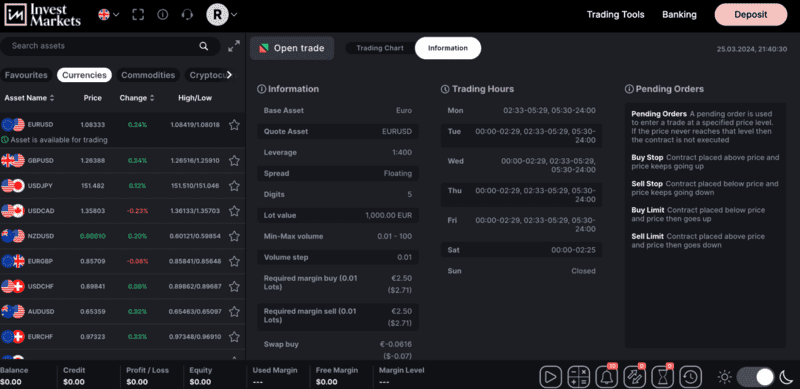Click the moon dark-mode icon

pyautogui.click(x=786, y=377)
